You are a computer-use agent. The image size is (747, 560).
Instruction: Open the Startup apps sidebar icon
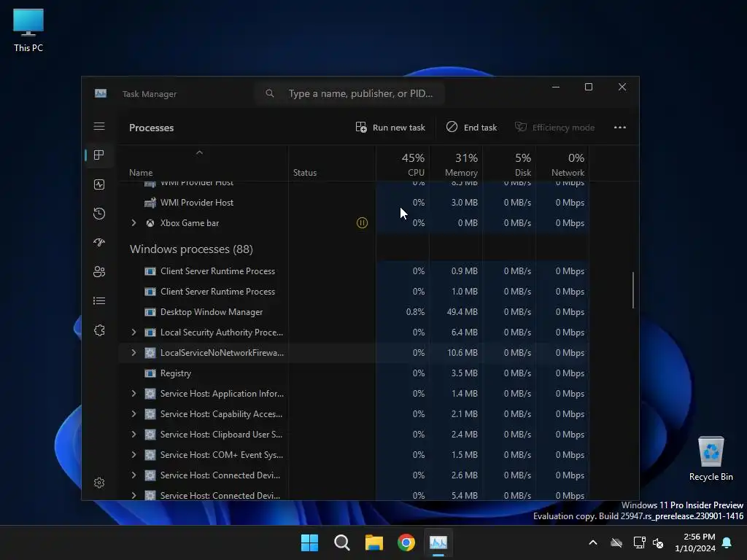[99, 242]
